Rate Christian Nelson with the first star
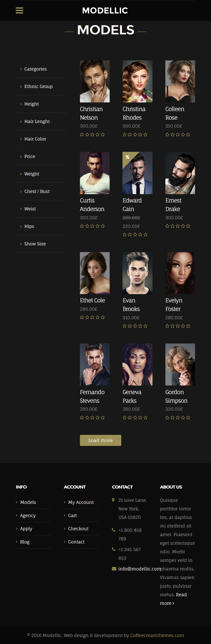211x644 pixels. coord(82,134)
